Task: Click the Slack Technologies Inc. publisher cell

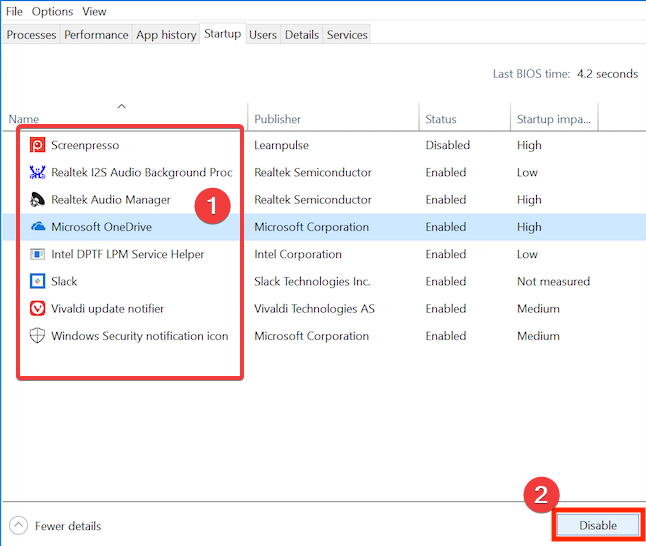Action: 312,281
